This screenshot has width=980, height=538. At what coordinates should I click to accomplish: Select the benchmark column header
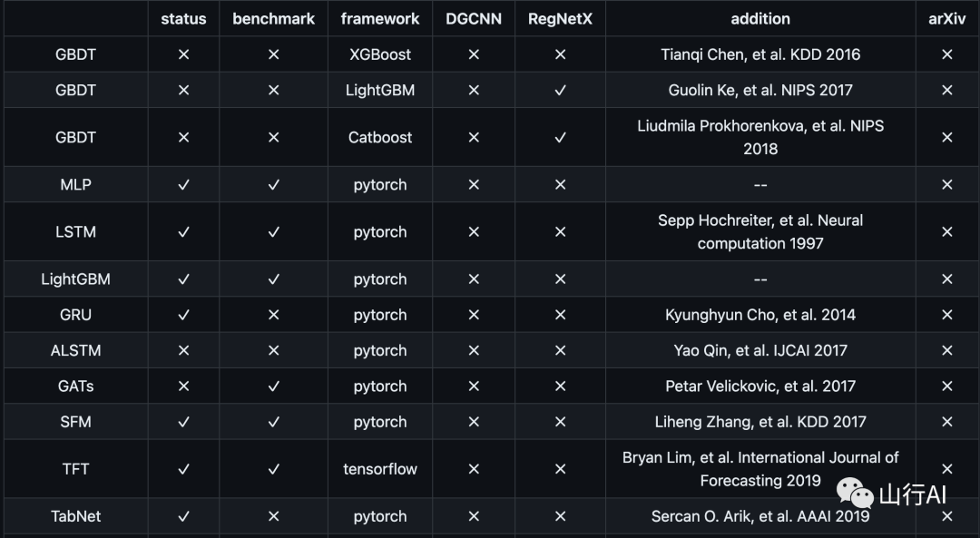[x=273, y=19]
